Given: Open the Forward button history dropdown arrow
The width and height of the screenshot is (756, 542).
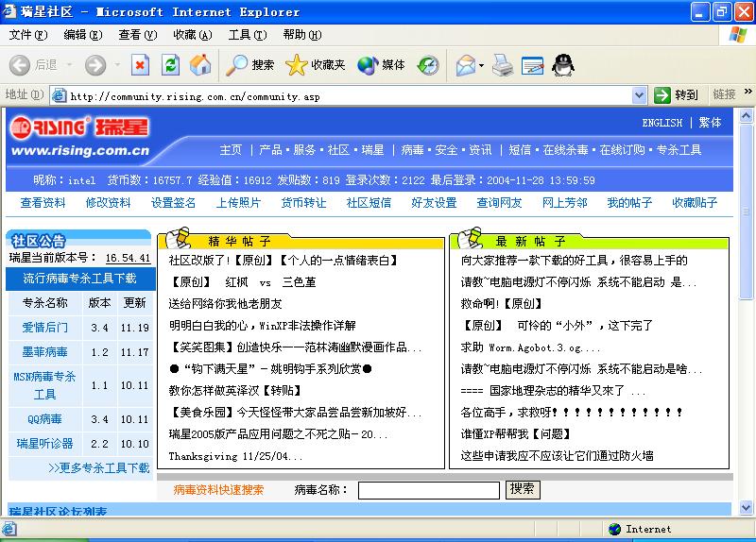Looking at the screenshot, I should click(117, 64).
